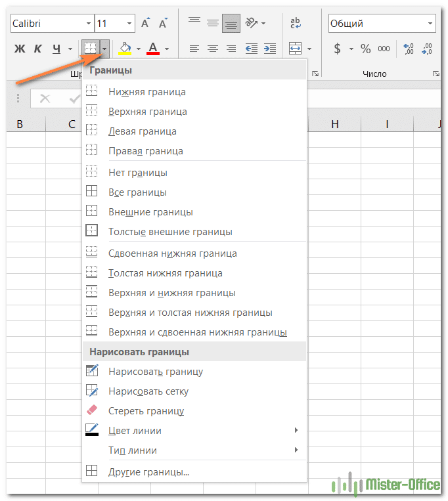
Task: Click the Percent Style icon
Action: click(365, 49)
